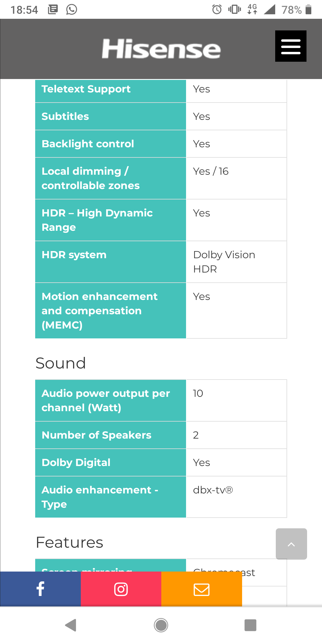Image resolution: width=322 pixels, height=644 pixels.
Task: Open the hamburger menu
Action: [291, 46]
